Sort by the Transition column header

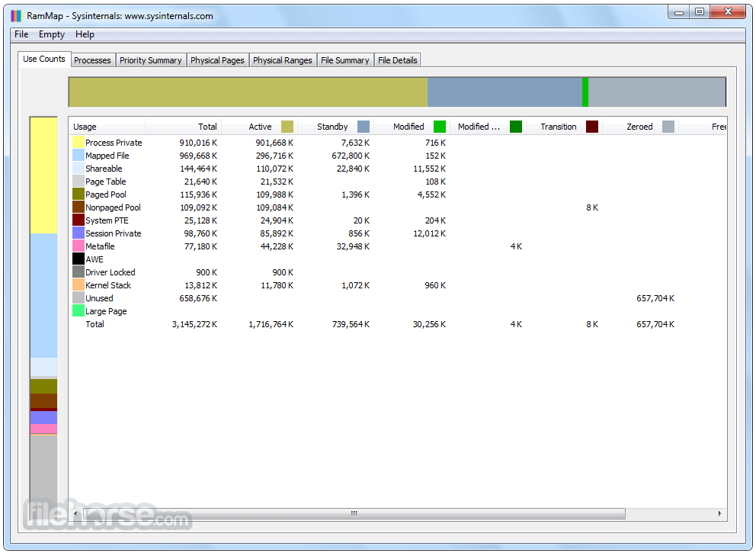click(x=565, y=127)
